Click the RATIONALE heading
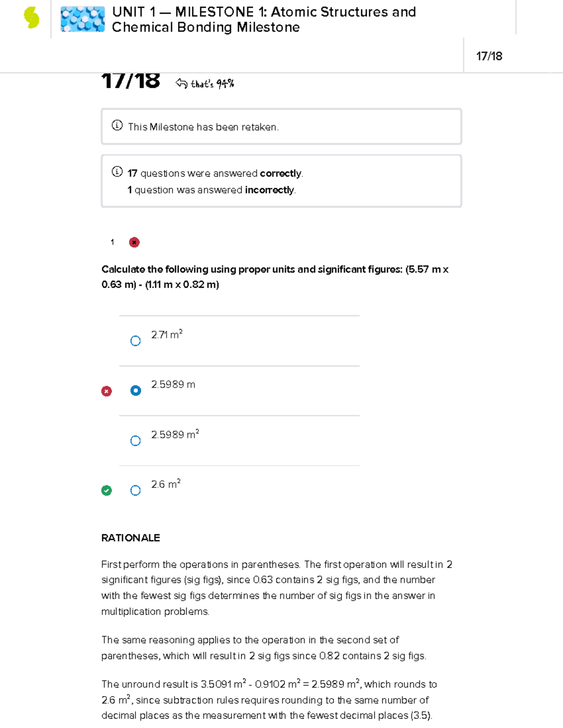This screenshot has height=728, width=563. click(x=130, y=538)
